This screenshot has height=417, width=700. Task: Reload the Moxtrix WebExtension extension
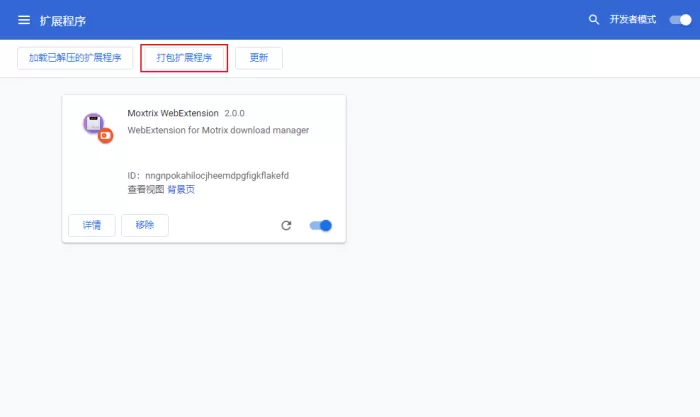[x=286, y=225]
